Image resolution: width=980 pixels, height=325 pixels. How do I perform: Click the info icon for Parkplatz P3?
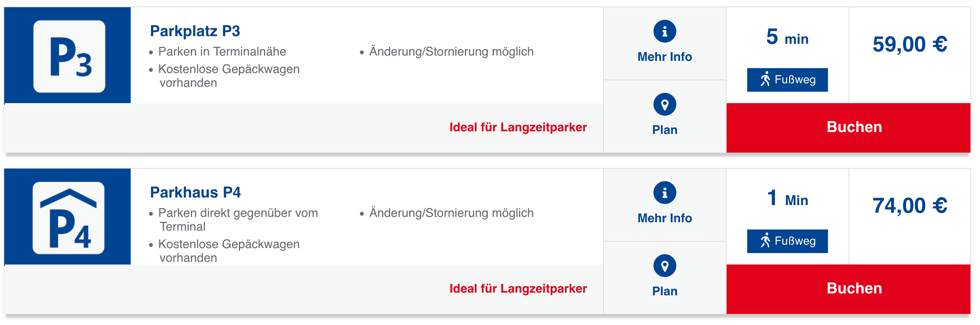(x=665, y=31)
